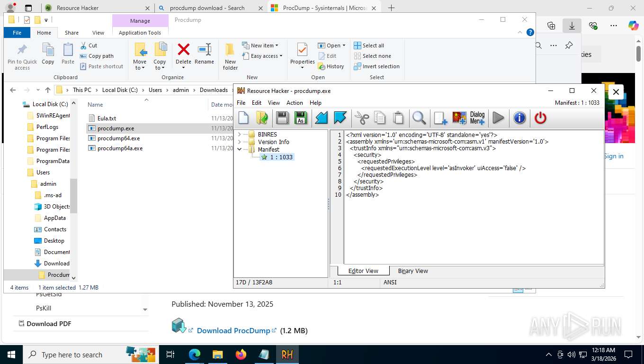Click Download PDF button
Image resolution: width=644 pixels, height=364 pixels.
point(45,324)
